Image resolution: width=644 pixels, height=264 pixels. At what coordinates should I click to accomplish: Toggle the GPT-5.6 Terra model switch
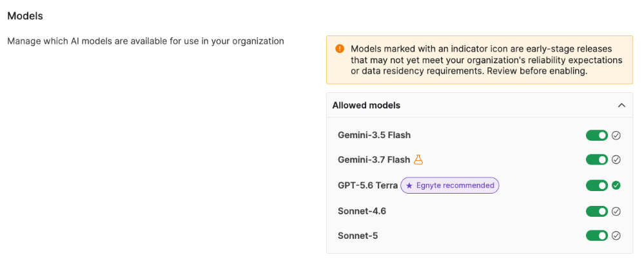(x=597, y=185)
